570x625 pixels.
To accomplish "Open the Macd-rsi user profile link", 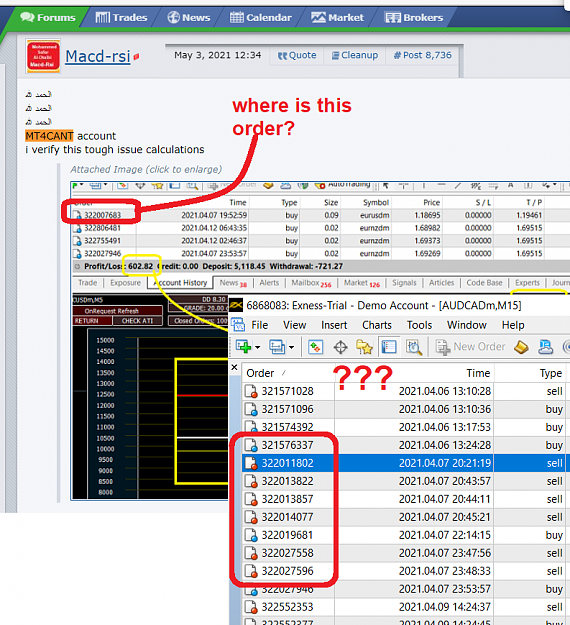I will (98, 56).
